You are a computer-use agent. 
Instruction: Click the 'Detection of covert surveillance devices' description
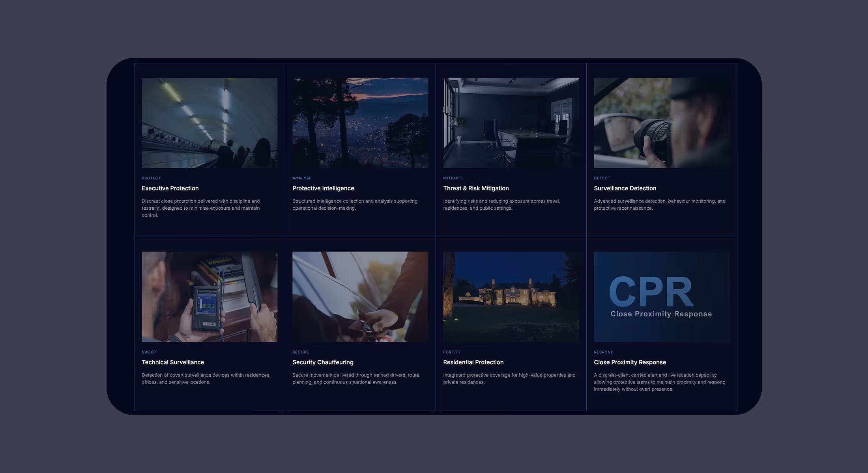click(206, 378)
